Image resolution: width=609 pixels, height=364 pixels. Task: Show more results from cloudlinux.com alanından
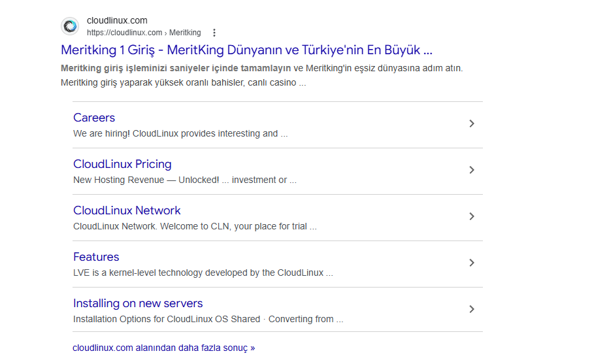click(163, 348)
